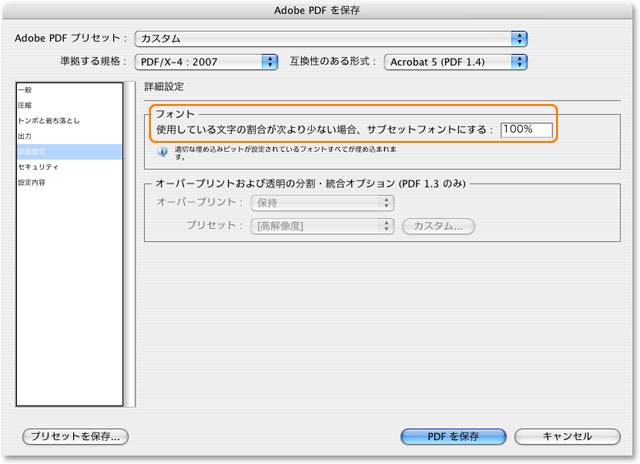Screen dimensions: 640x464
Task: Select 一般 in the left category list
Action: click(24, 90)
